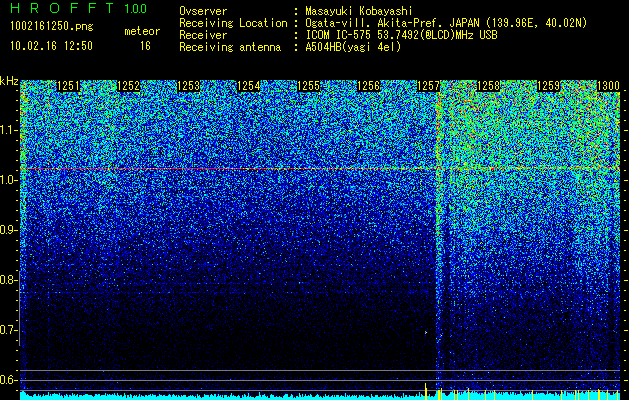Click the 1.1 frequency axis label
629x400 pixels.
click(8, 130)
